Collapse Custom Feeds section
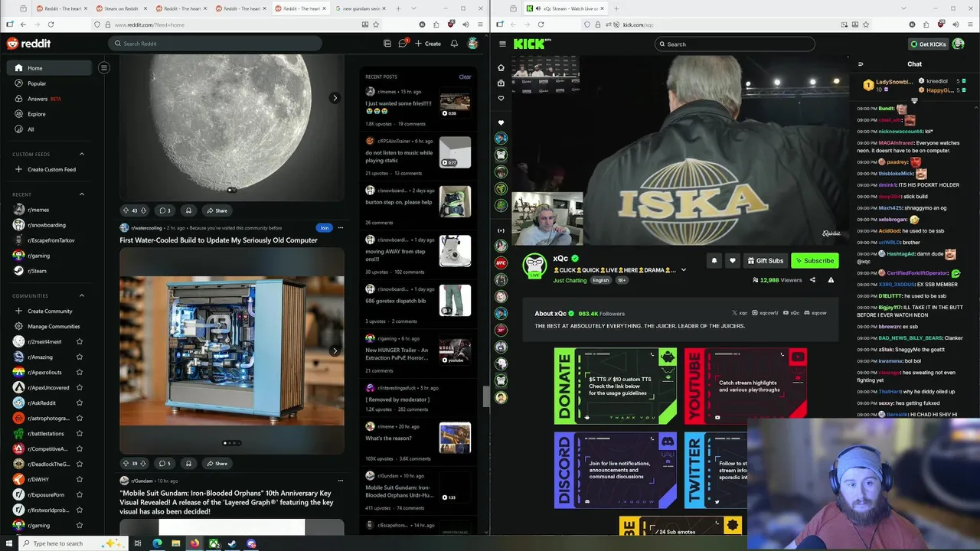 coord(82,155)
